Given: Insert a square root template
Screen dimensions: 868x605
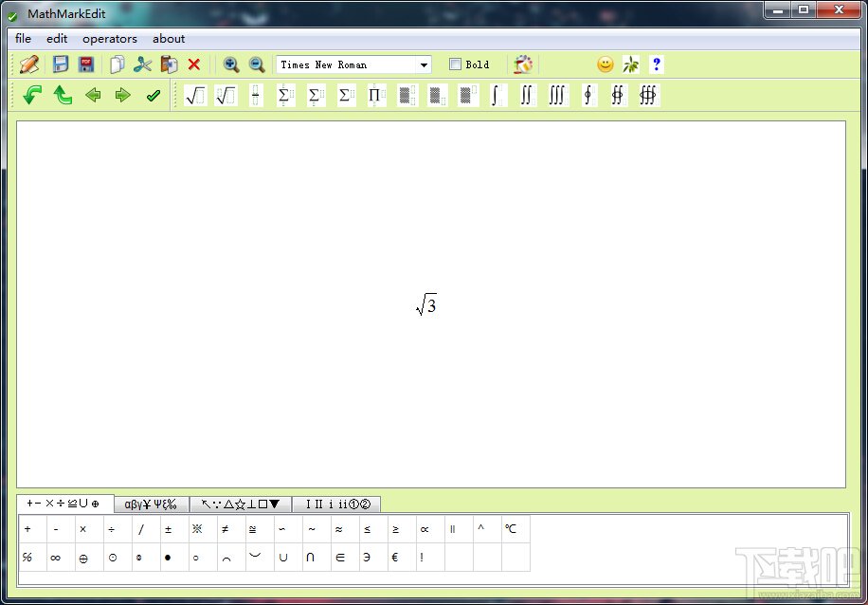Looking at the screenshot, I should click(195, 95).
